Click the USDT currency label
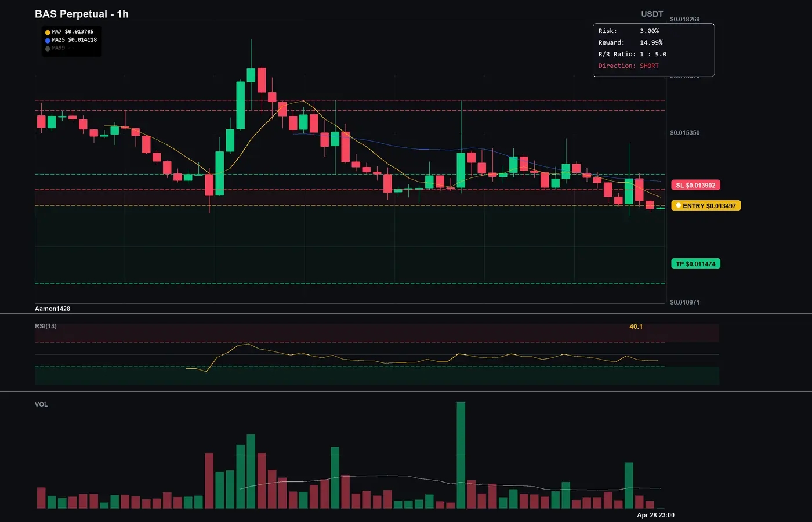 [x=652, y=14]
